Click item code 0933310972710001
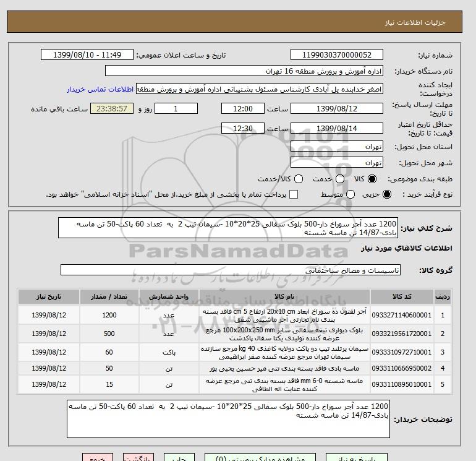Image resolution: width=476 pixels, height=461 pixels. pos(402,352)
